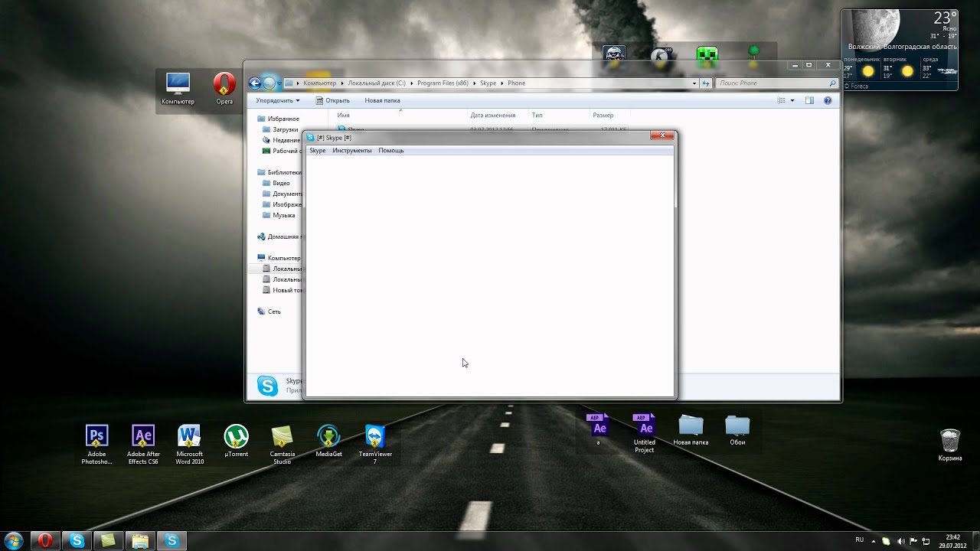Click the Untitled Project AE file
This screenshot has height=551, width=980.
click(645, 432)
